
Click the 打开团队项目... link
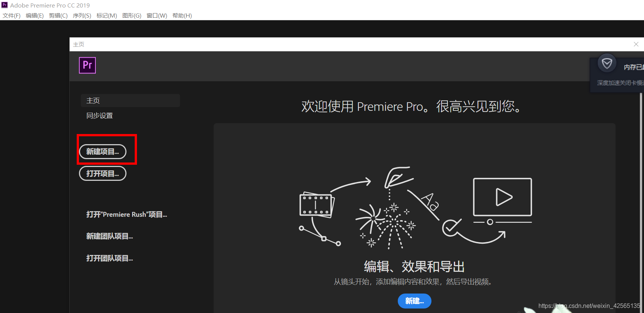pyautogui.click(x=110, y=258)
